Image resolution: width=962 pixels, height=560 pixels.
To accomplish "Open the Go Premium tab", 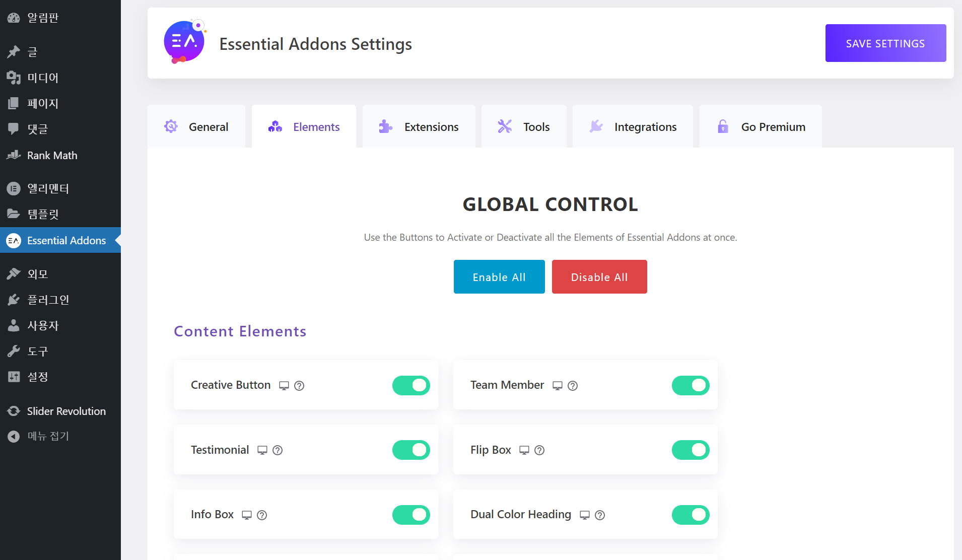I will coord(761,126).
